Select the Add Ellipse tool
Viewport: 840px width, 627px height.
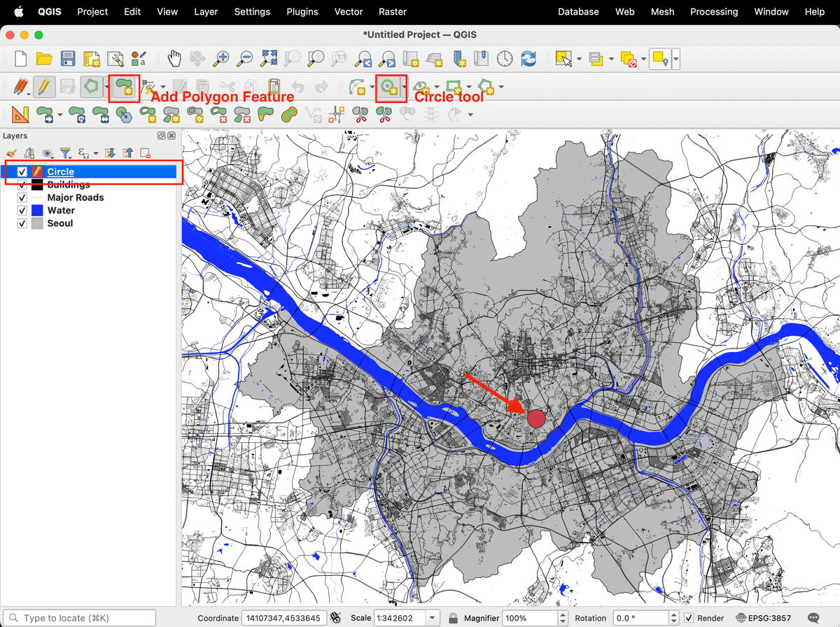421,87
